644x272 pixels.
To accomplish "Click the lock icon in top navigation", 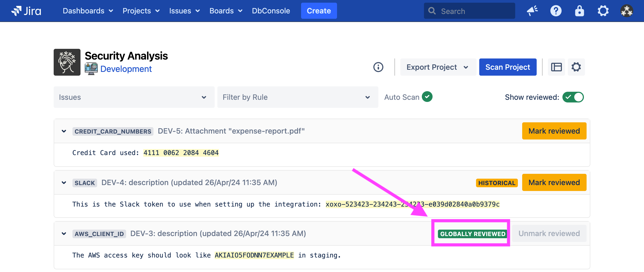I will (579, 11).
